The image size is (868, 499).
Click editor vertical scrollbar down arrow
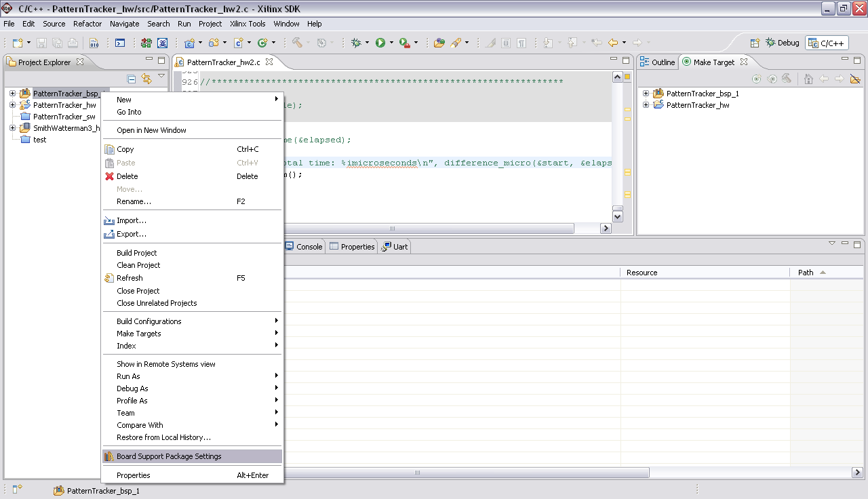point(617,217)
